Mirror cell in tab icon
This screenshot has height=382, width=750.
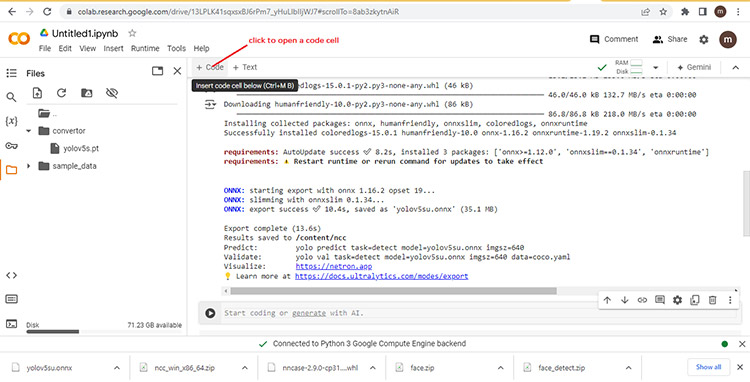click(695, 300)
